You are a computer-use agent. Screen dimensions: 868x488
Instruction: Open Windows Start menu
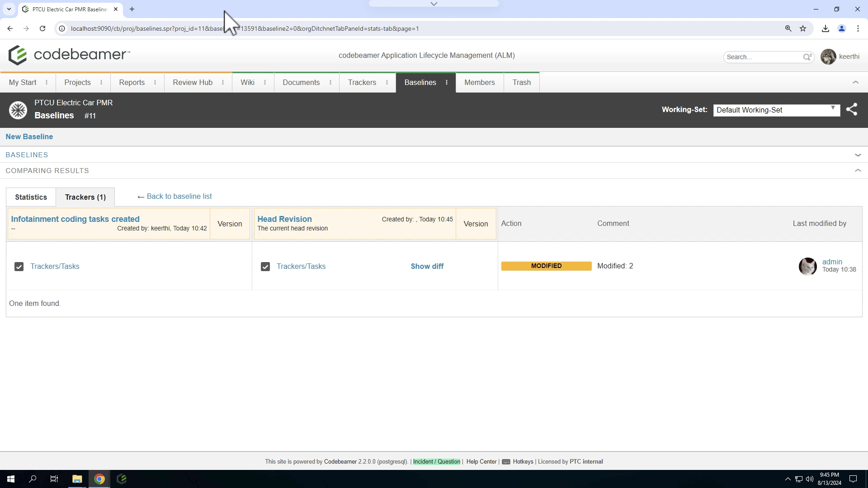[x=10, y=479]
